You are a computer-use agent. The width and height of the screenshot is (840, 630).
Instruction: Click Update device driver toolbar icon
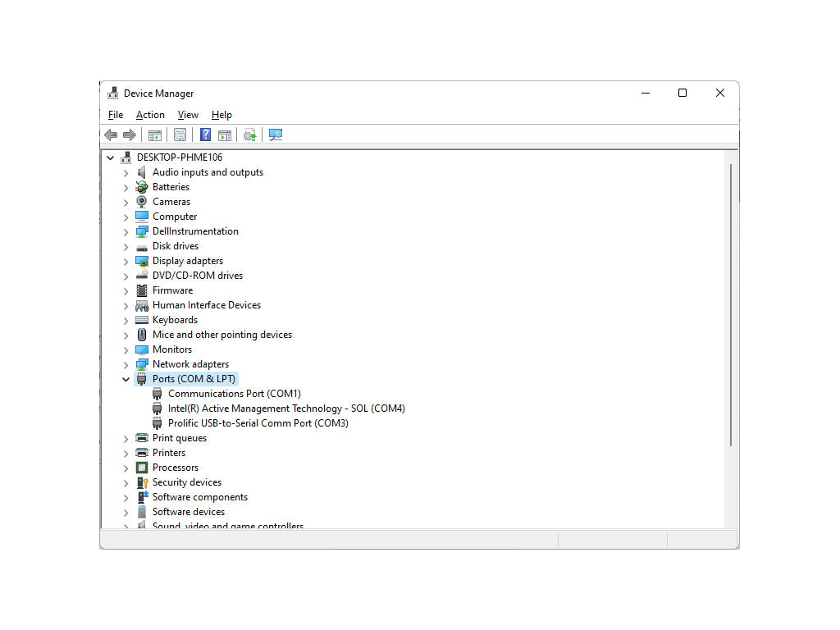[249, 135]
